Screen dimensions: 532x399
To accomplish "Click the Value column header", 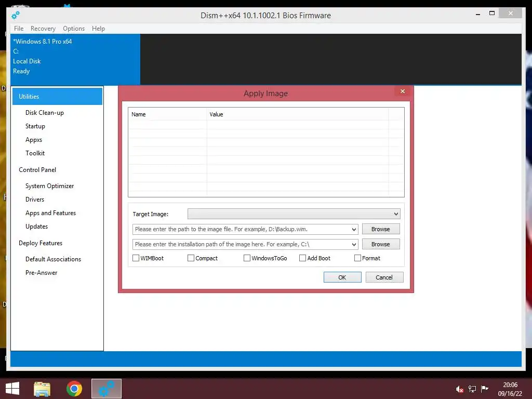I will pyautogui.click(x=298, y=114).
